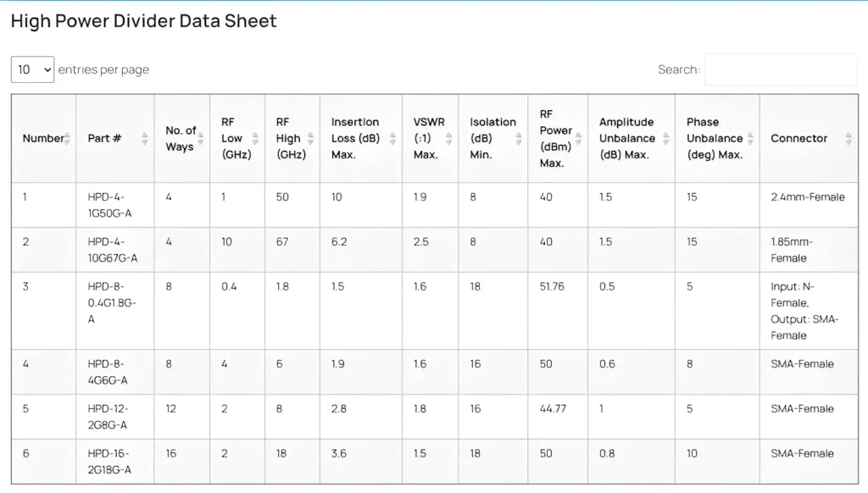Screen dimensions: 868x493
Task: Sort by No. of Ways arrows
Action: tap(201, 138)
